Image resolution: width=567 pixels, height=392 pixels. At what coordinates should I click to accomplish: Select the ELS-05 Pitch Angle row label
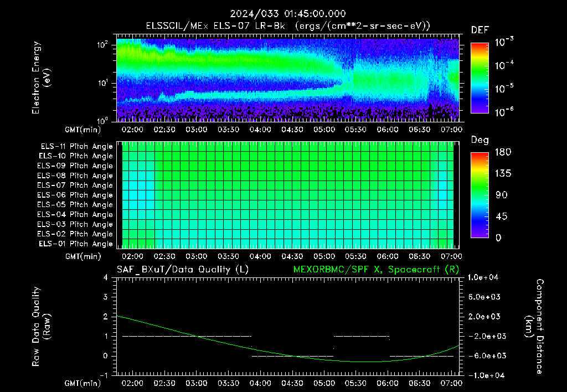75,205
